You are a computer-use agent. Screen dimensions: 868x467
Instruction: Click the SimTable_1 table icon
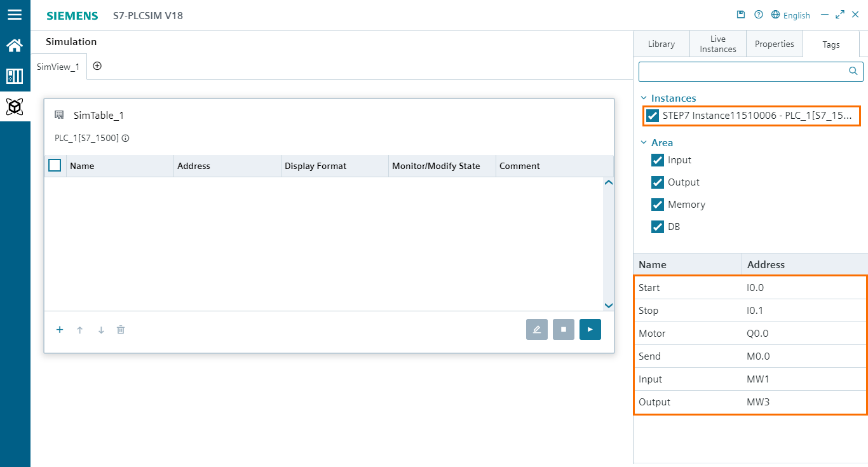pyautogui.click(x=59, y=115)
